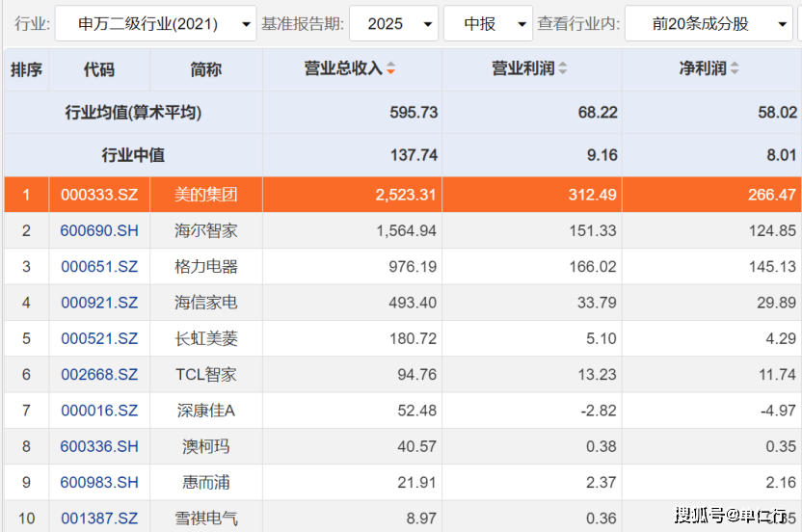Open the 申万二级行业(2021) industry dropdown

155,23
